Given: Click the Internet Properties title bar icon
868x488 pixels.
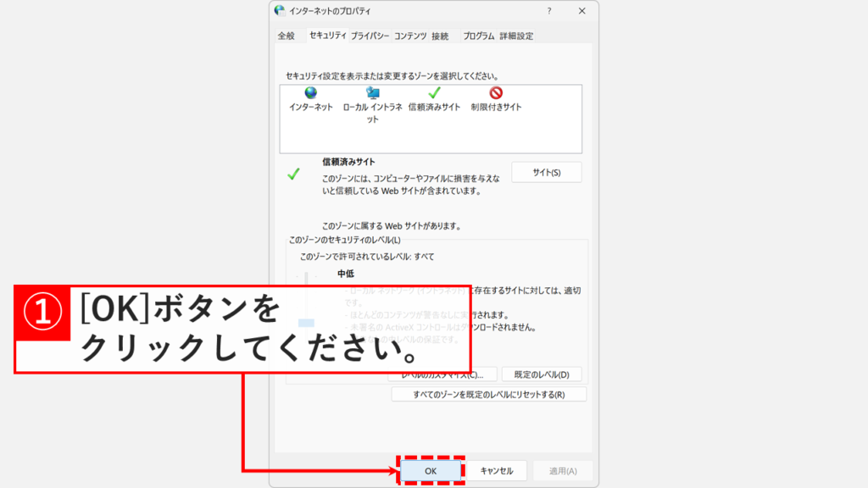Looking at the screenshot, I should pos(281,11).
